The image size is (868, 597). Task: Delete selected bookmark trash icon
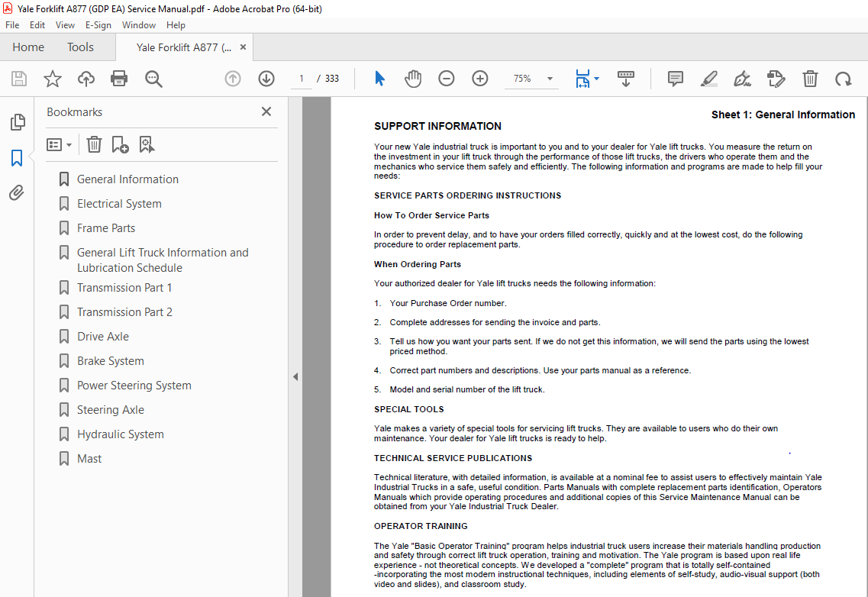[x=94, y=144]
